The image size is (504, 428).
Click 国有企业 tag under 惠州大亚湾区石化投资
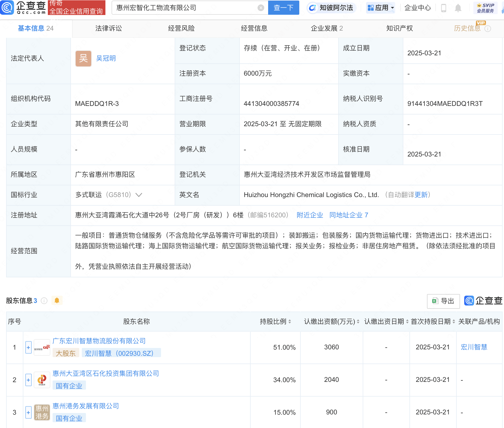click(x=69, y=386)
